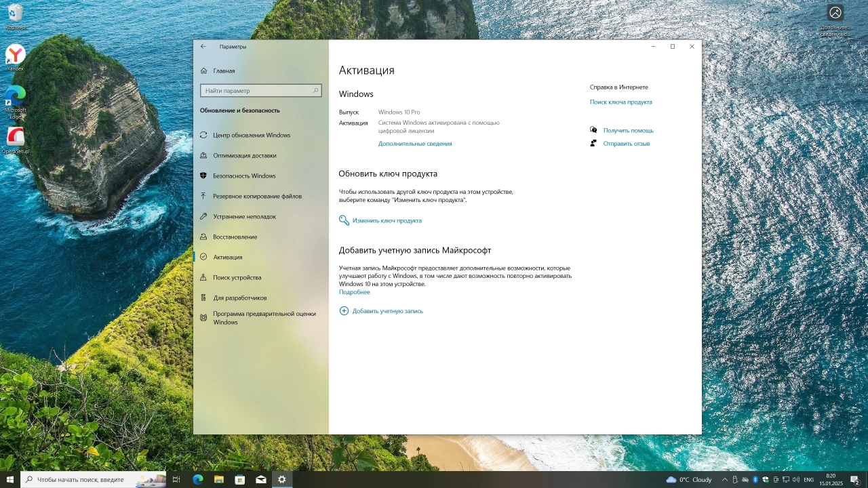Image resolution: width=868 pixels, height=488 pixels.
Task: Click the taskbar search box
Action: pyautogui.click(x=93, y=479)
